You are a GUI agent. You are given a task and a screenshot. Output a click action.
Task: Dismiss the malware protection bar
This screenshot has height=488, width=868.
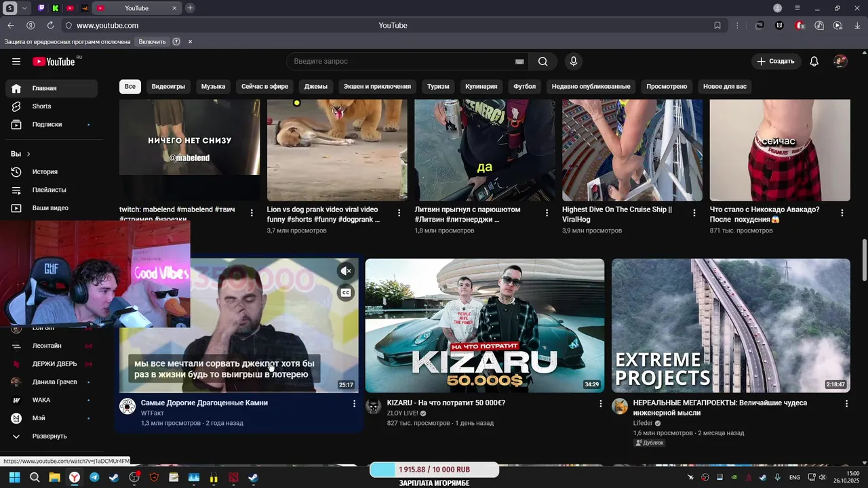pos(190,42)
